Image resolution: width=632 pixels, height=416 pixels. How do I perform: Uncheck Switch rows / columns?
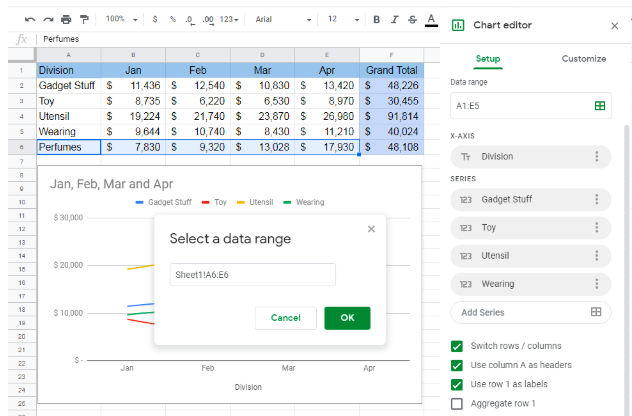pyautogui.click(x=457, y=346)
